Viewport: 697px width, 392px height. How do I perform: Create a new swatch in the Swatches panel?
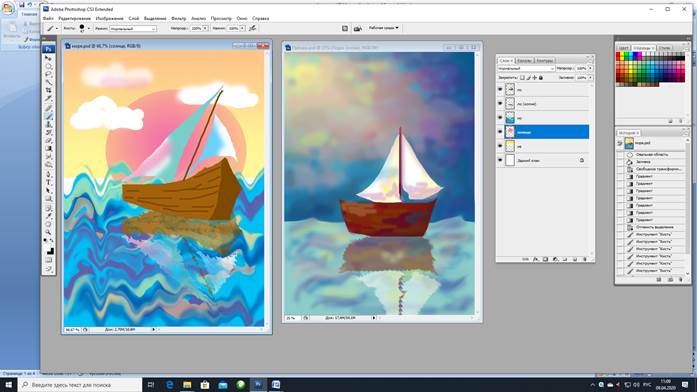(671, 121)
